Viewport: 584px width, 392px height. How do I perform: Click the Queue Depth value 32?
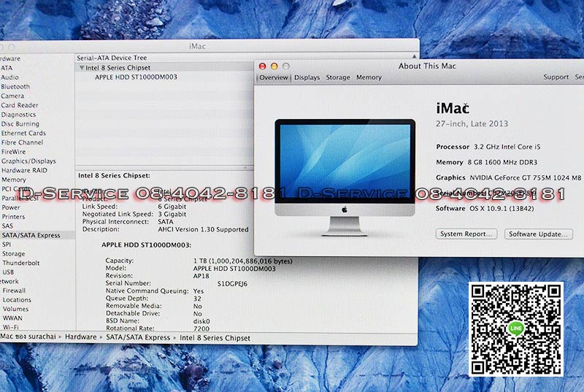[x=197, y=299]
